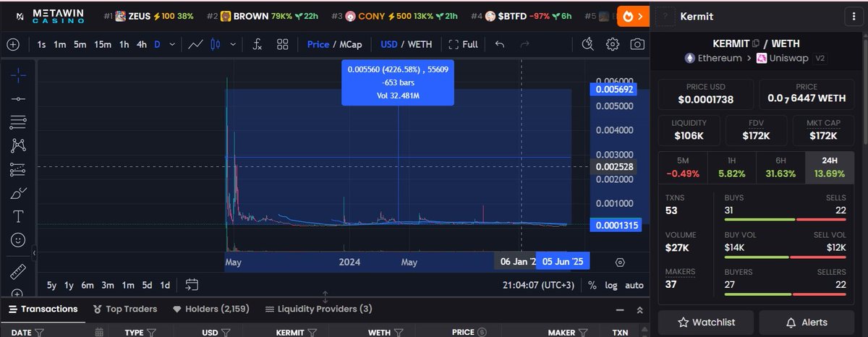This screenshot has width=868, height=337.
Task: Copy the KERMIT token address
Action: pyautogui.click(x=756, y=43)
